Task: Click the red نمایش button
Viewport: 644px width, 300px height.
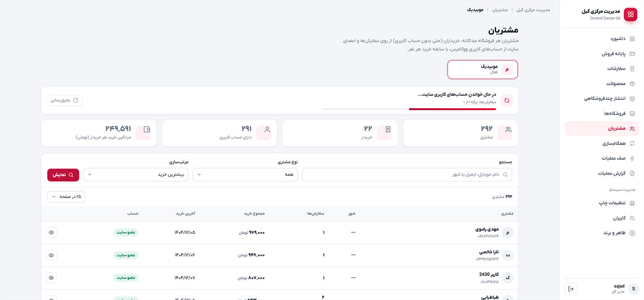Action: click(x=63, y=175)
